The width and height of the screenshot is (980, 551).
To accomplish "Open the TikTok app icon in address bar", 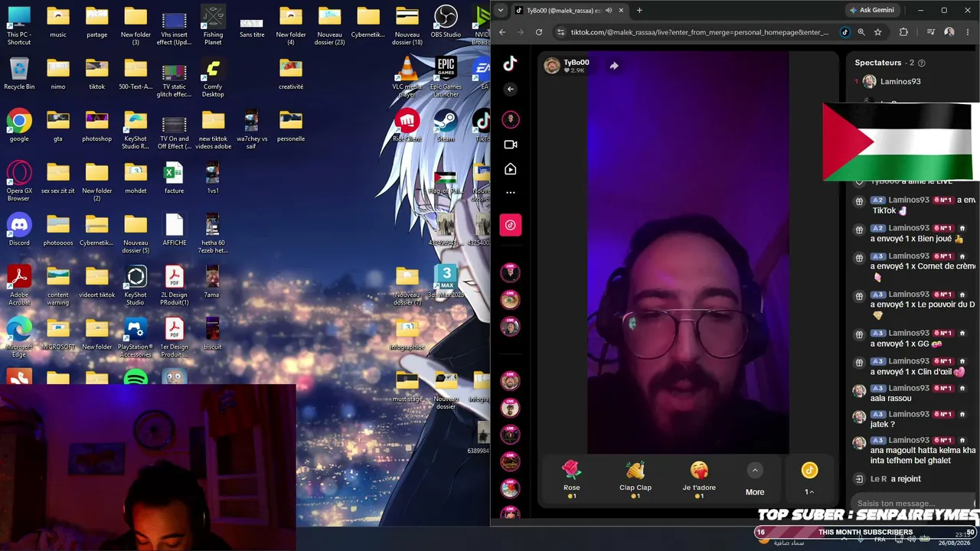I will pyautogui.click(x=844, y=32).
